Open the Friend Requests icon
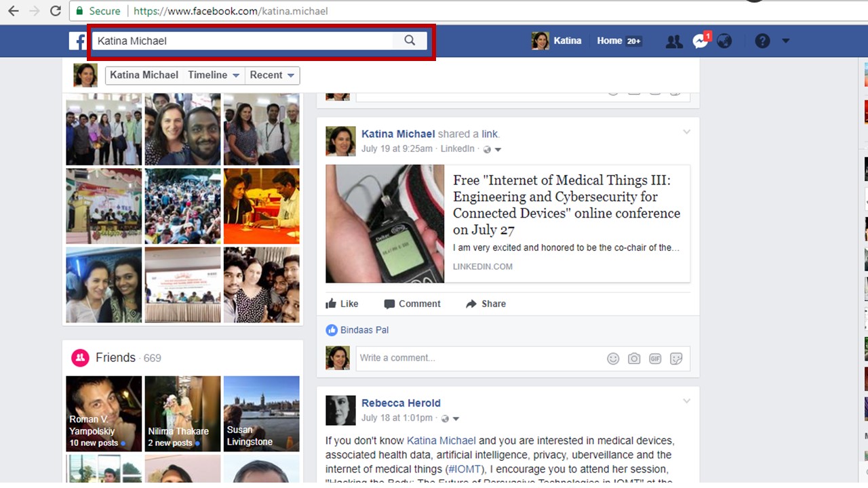868x488 pixels. pyautogui.click(x=674, y=41)
